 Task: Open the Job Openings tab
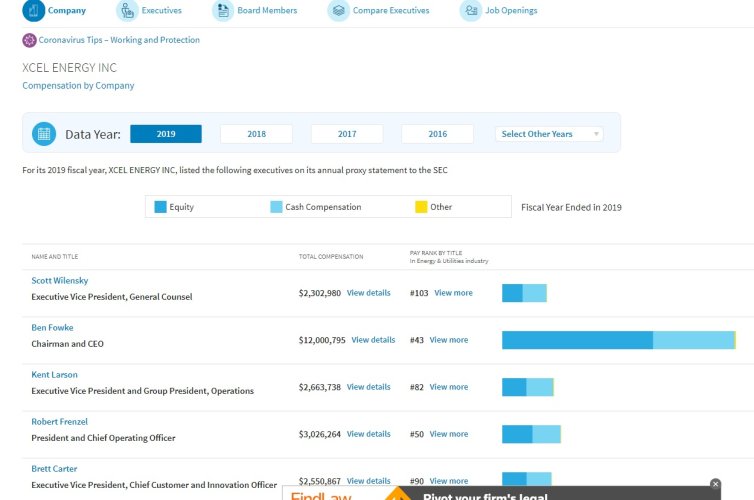click(511, 11)
